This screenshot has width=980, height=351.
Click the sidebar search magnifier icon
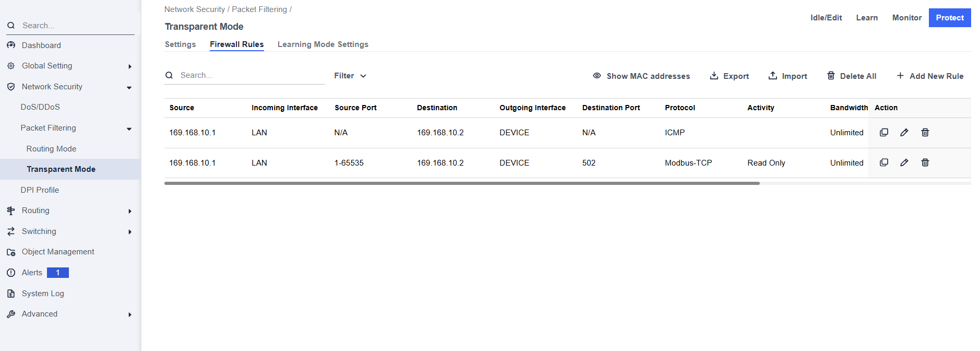[x=11, y=26]
